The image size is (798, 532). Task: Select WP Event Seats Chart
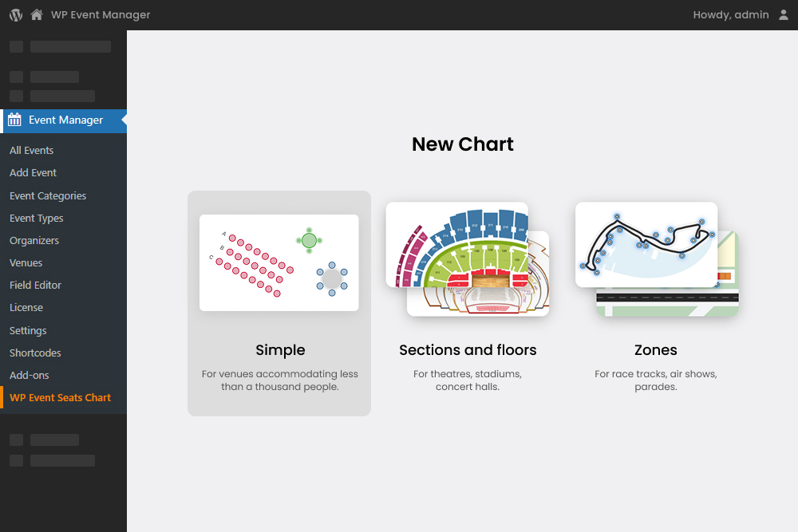(60, 397)
